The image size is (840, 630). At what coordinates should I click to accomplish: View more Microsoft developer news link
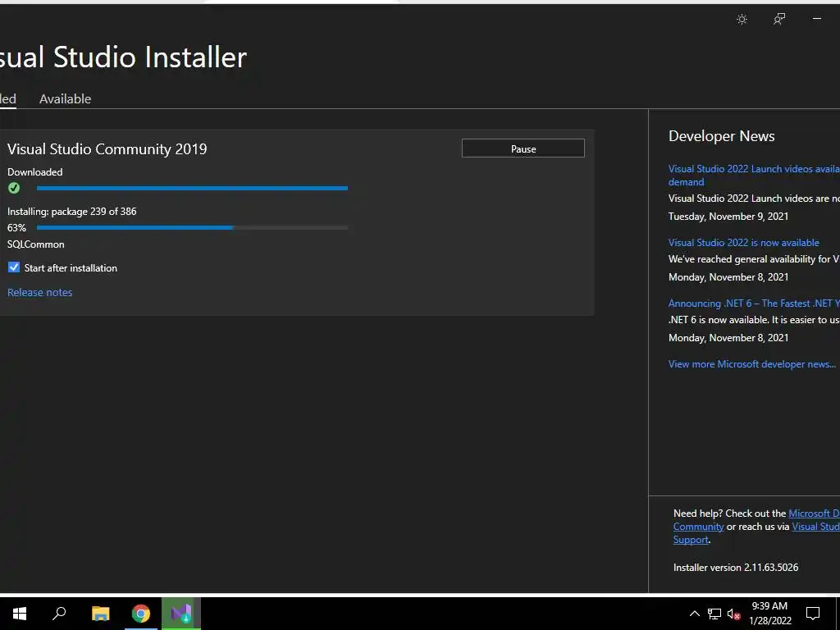tap(752, 364)
